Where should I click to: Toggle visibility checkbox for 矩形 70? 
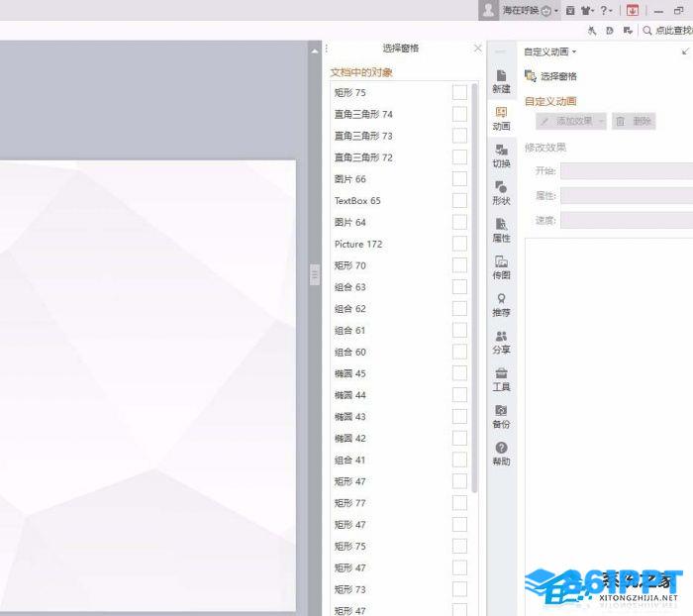point(459,265)
